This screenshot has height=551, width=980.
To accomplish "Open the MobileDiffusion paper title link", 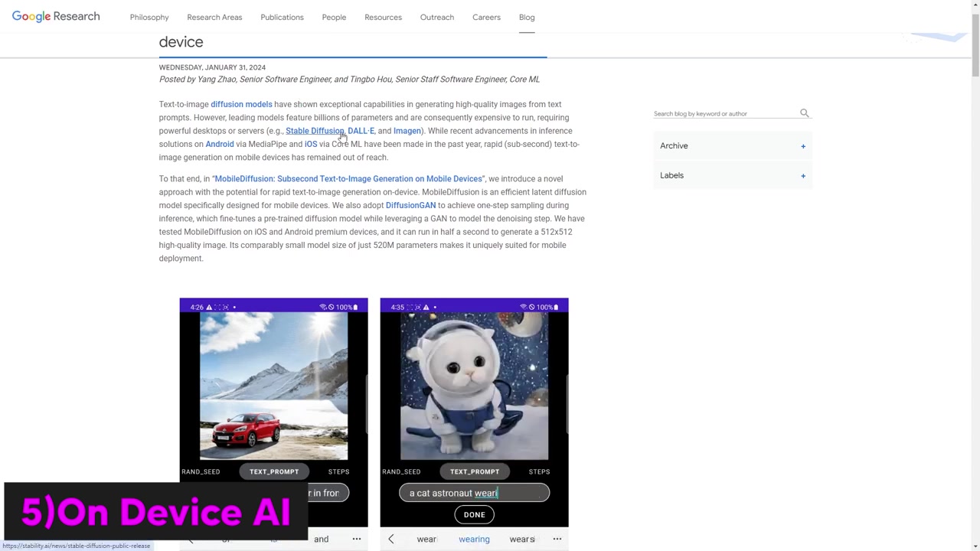I will (x=348, y=178).
